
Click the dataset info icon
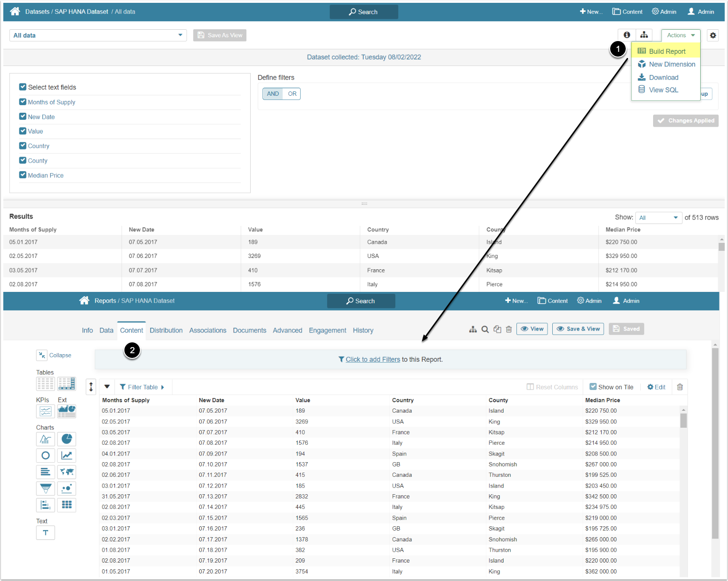627,35
